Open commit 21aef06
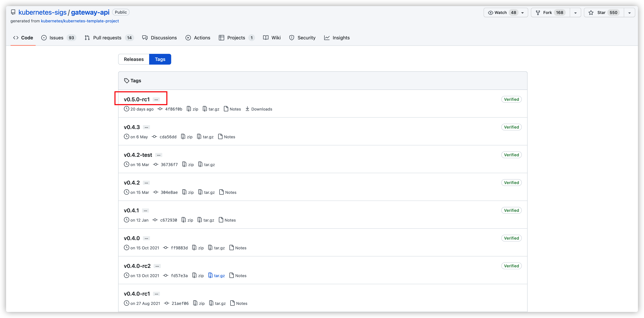 point(180,303)
